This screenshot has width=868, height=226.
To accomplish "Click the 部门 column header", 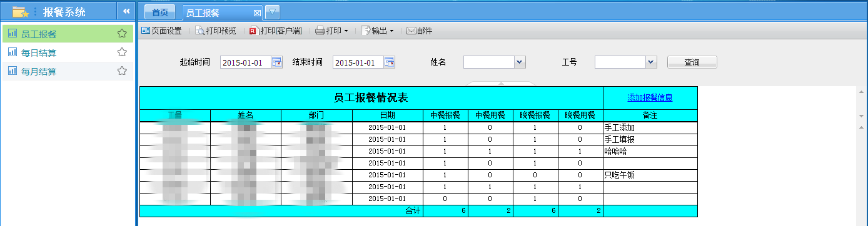I will coord(316,115).
